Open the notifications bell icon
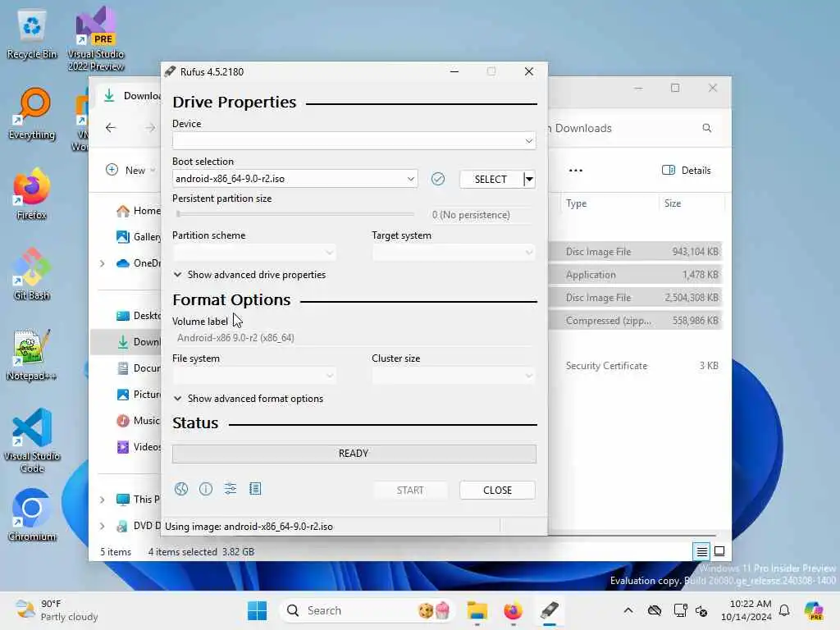Viewport: 840px width, 630px height. 784,610
